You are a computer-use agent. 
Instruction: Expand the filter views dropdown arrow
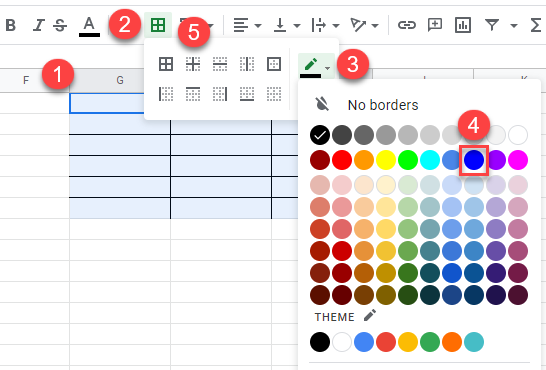click(514, 25)
